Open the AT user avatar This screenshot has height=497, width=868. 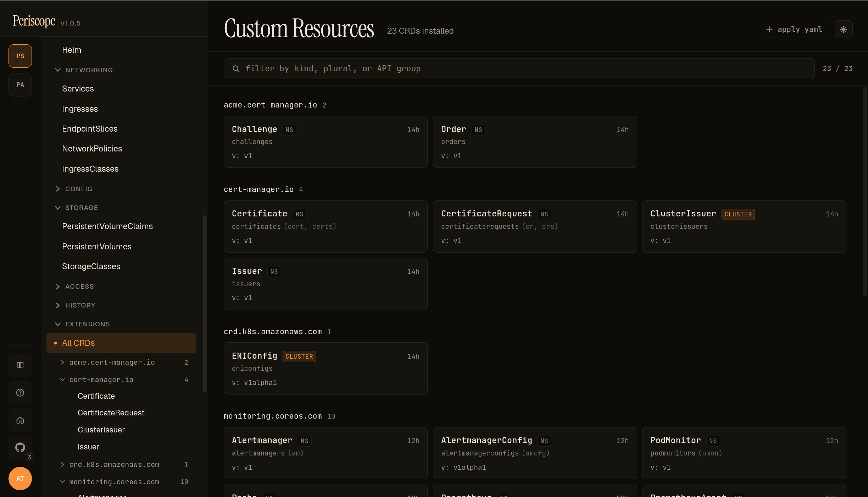tap(20, 479)
